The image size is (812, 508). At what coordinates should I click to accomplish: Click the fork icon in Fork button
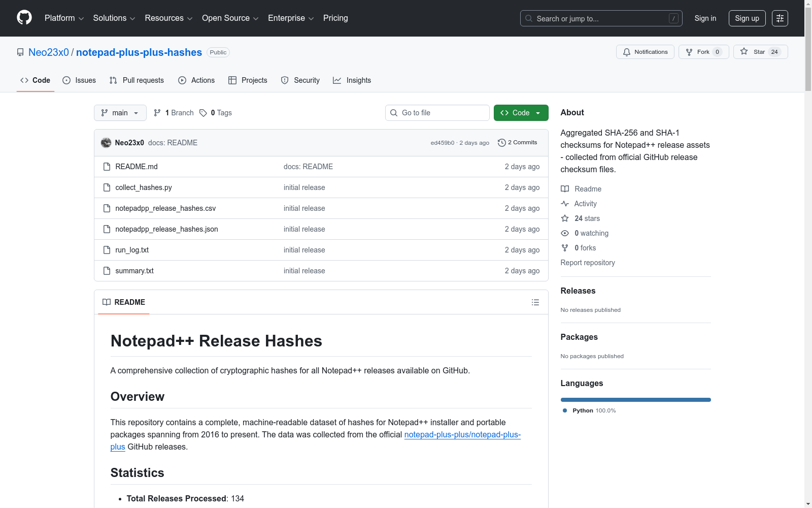point(689,52)
